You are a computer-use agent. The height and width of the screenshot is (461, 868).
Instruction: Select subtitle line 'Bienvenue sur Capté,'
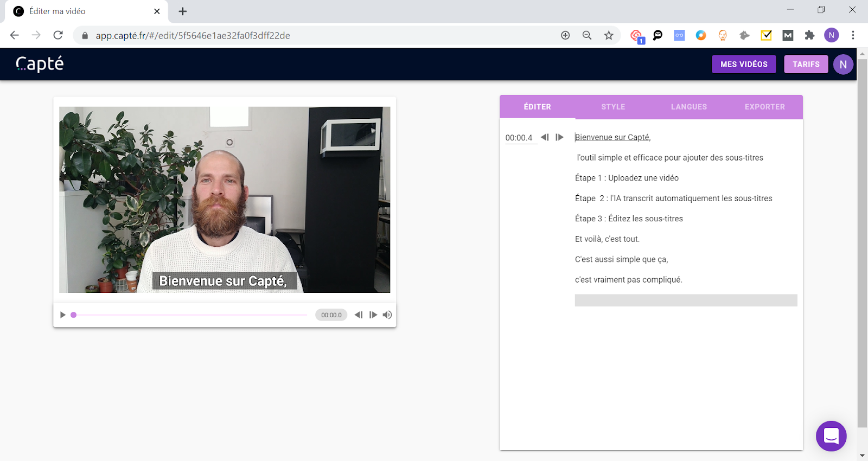coord(613,137)
